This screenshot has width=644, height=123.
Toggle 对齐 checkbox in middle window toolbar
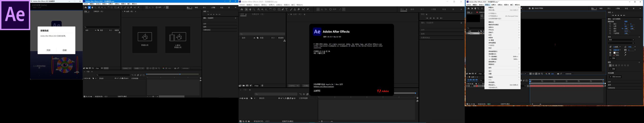[x=330, y=9]
